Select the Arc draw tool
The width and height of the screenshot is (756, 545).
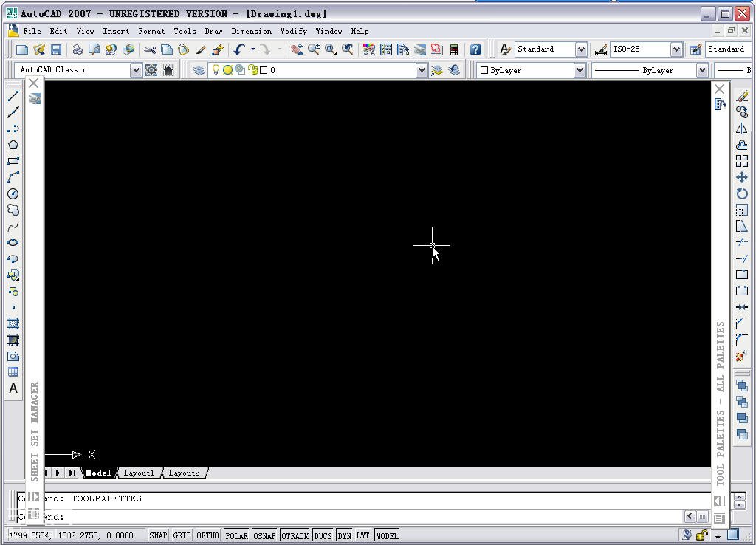tap(13, 177)
